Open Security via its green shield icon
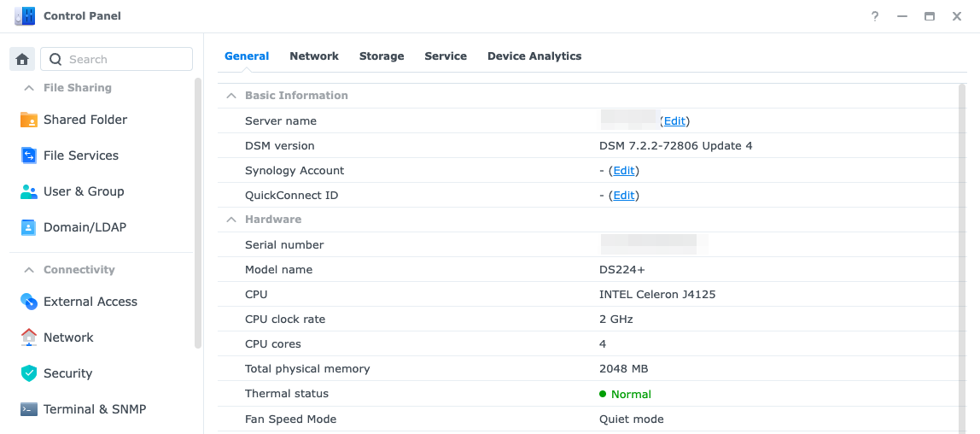 point(29,373)
